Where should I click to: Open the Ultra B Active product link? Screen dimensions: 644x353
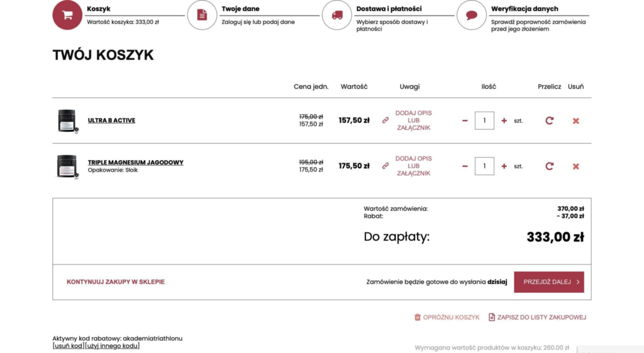[111, 121]
